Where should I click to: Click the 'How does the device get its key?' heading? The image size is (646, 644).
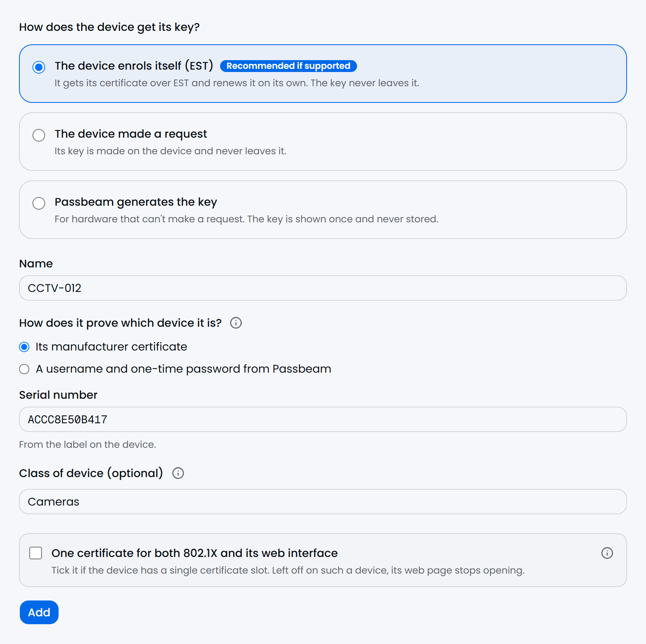coord(109,27)
